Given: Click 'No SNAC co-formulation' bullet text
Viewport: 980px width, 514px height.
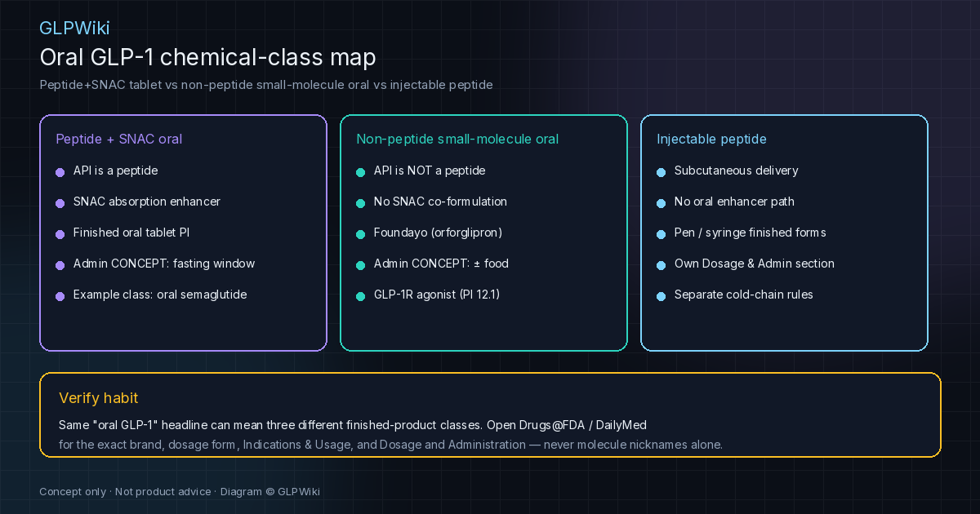Looking at the screenshot, I should point(440,202).
